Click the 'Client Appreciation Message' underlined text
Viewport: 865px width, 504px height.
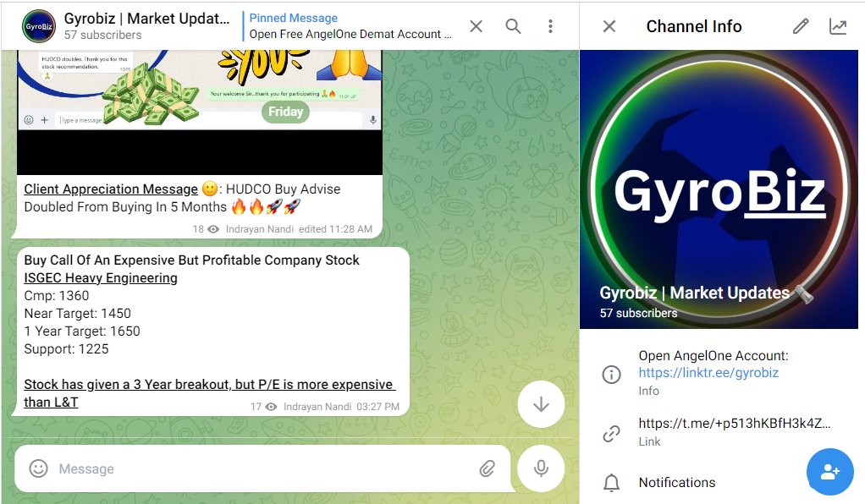(x=111, y=189)
